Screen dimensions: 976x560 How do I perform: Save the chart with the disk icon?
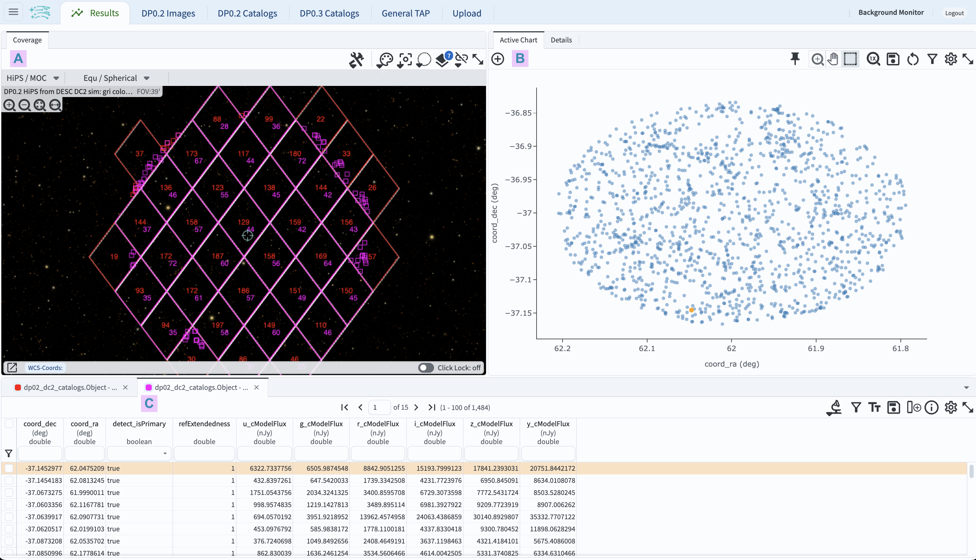click(x=892, y=59)
